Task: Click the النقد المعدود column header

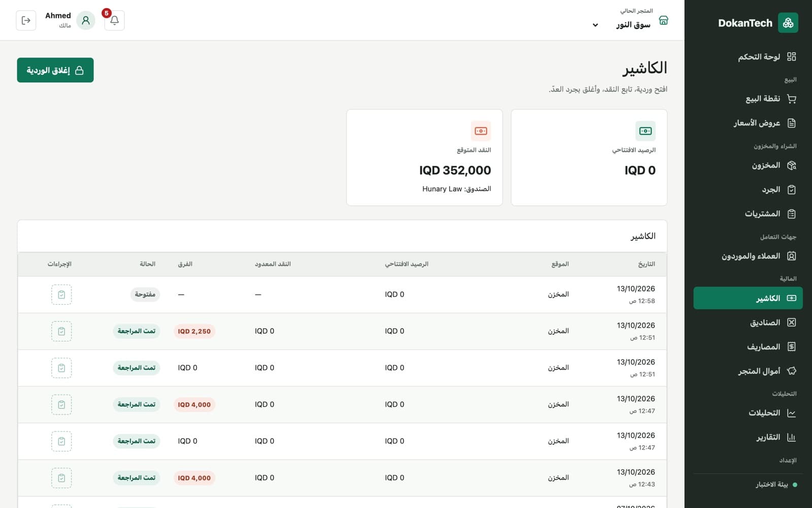Action: [x=273, y=264]
